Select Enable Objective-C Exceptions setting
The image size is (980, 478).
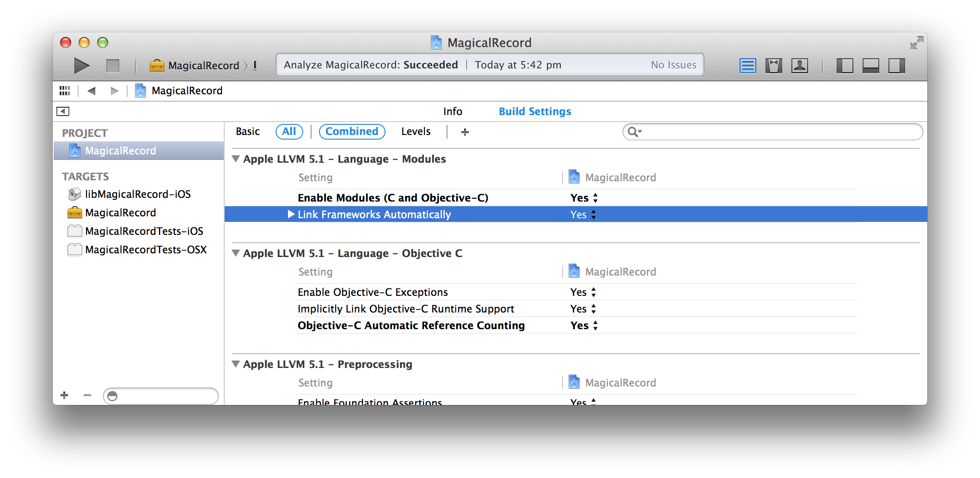(373, 292)
